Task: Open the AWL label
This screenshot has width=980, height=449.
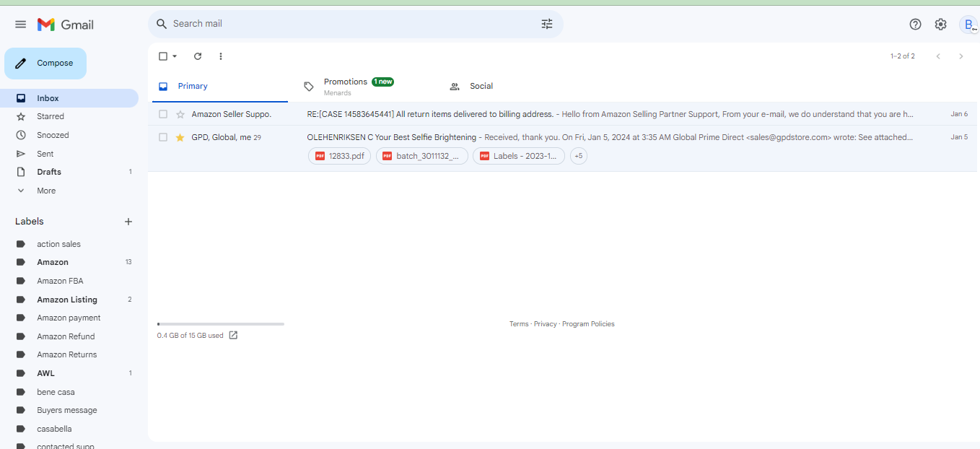Action: click(x=69, y=373)
